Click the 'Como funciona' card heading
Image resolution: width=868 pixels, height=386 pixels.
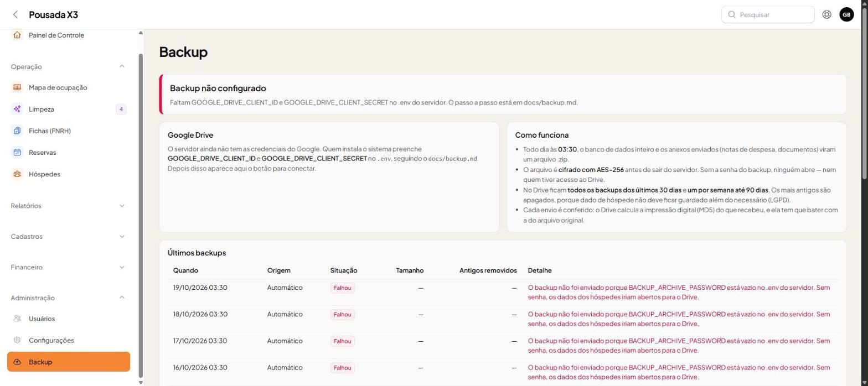[542, 135]
